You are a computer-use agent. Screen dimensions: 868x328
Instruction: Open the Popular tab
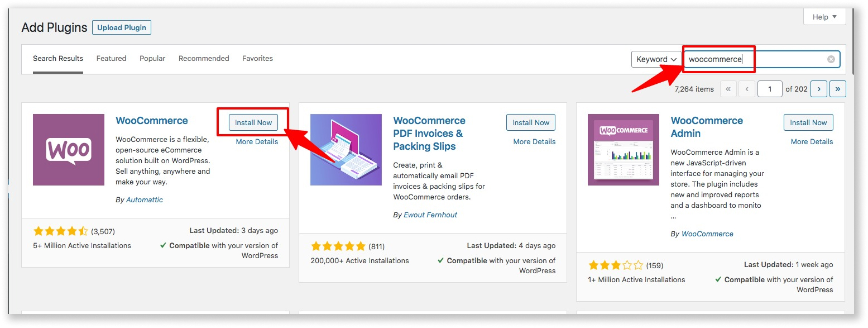pos(152,59)
